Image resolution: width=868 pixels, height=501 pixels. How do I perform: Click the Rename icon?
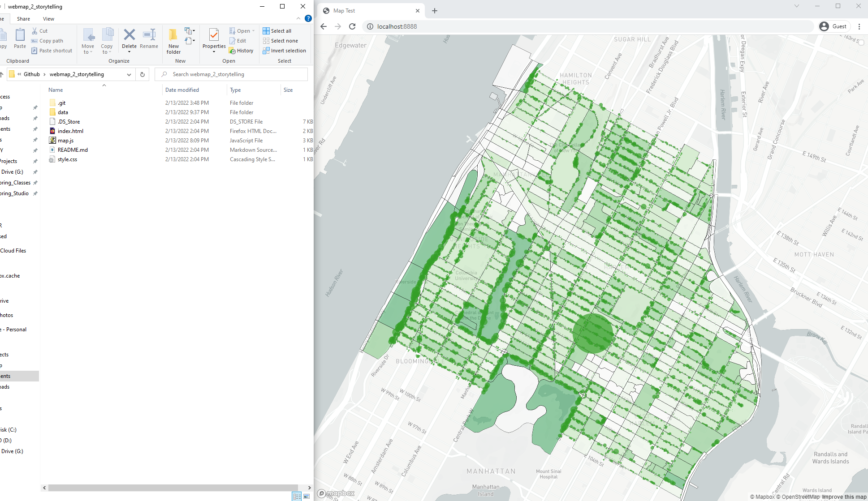pyautogui.click(x=149, y=35)
